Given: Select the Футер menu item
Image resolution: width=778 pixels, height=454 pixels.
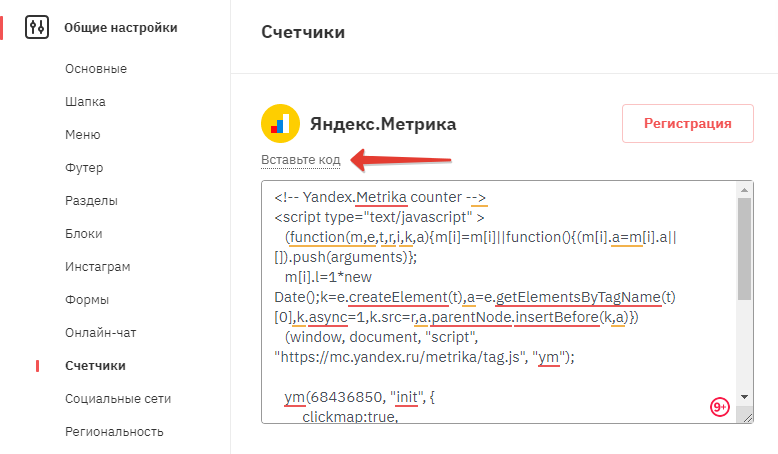Looking at the screenshot, I should tap(84, 168).
